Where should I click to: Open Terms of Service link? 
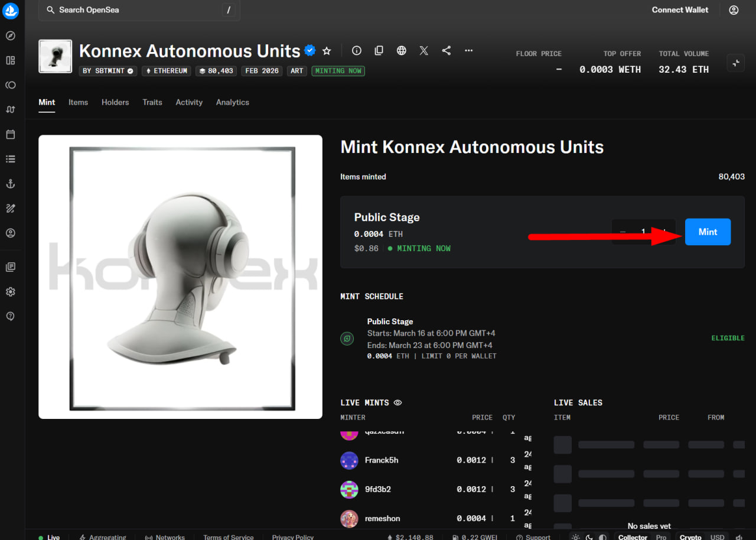pyautogui.click(x=228, y=537)
